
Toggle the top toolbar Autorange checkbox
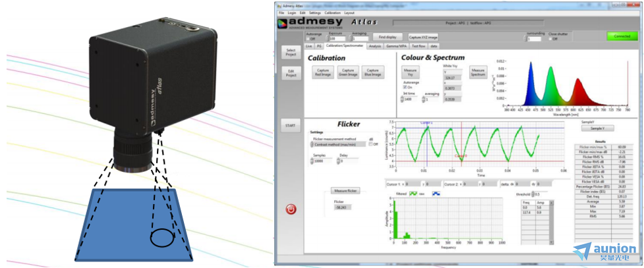click(308, 39)
